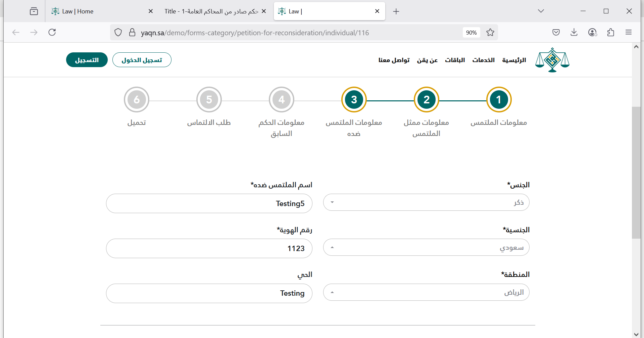Image resolution: width=644 pixels, height=338 pixels.
Task: Click the Yaqn scales logo
Action: pos(552,60)
